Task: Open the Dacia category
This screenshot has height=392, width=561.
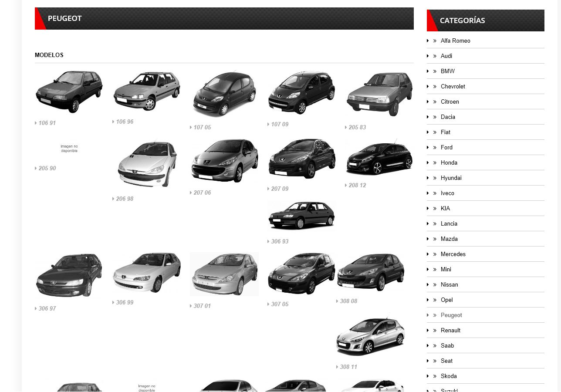Action: [x=448, y=117]
